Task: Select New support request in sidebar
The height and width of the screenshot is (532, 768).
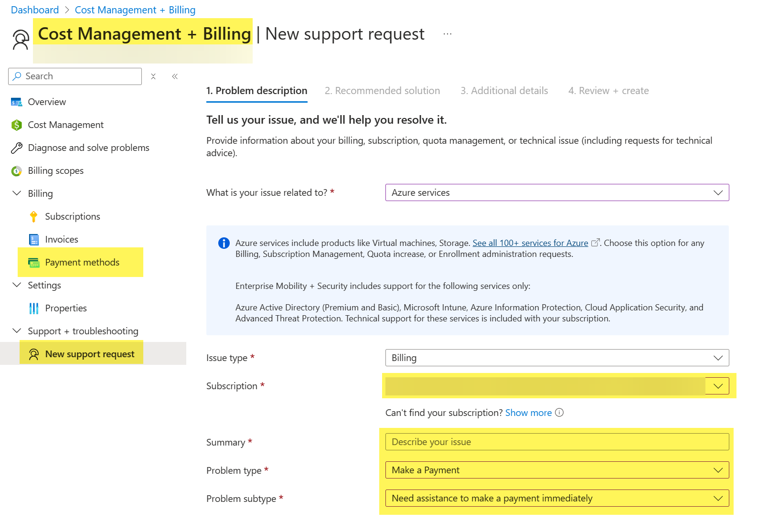Action: (x=90, y=354)
